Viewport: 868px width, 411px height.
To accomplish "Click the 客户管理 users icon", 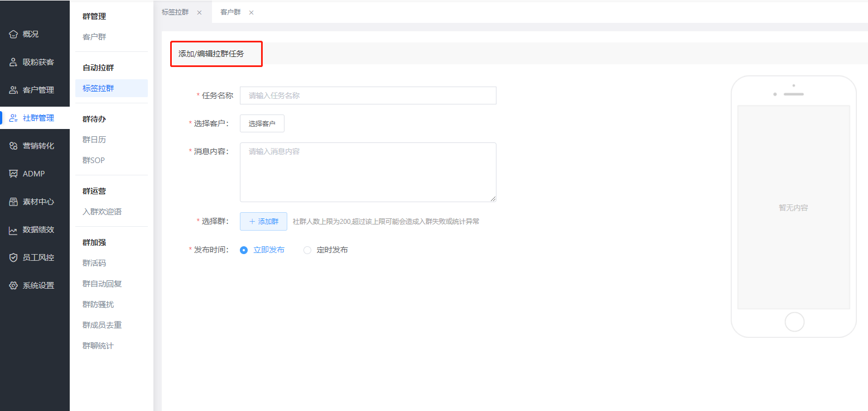I will point(13,90).
